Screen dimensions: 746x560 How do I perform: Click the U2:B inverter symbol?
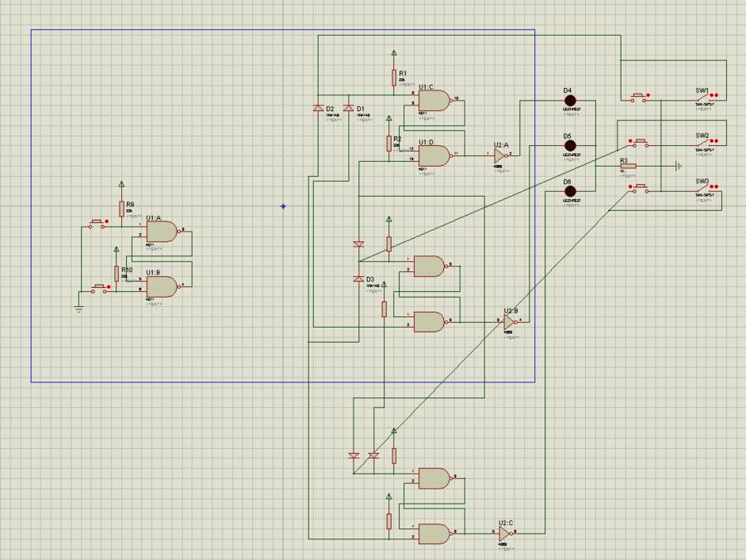(510, 321)
